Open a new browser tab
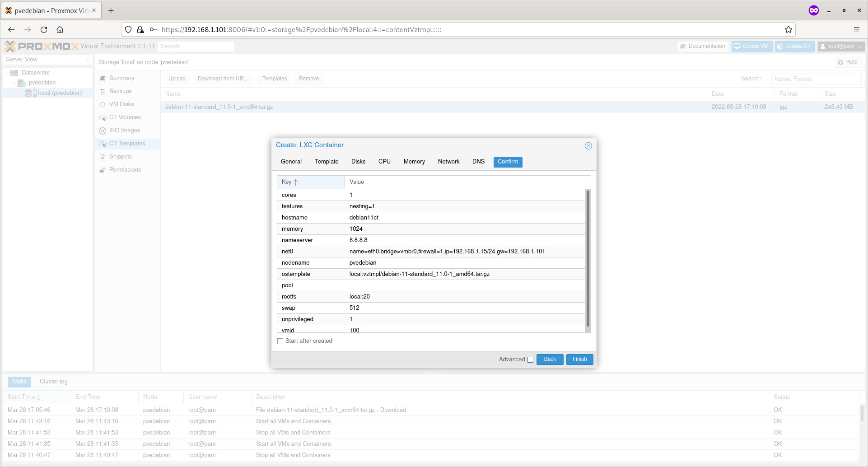This screenshot has height=467, width=868. click(111, 10)
